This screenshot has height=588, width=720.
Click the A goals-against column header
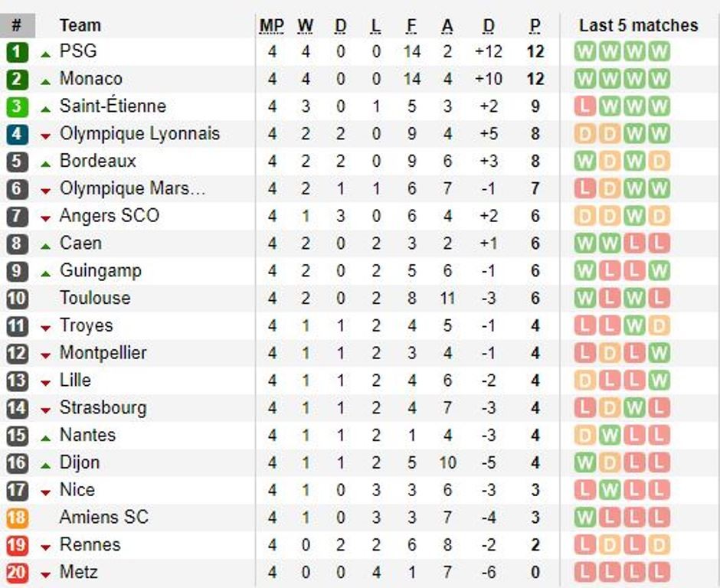click(x=447, y=26)
